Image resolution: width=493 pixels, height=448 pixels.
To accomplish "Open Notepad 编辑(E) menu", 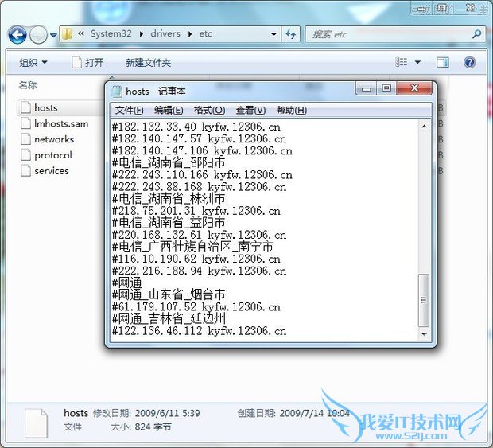I will (x=169, y=110).
